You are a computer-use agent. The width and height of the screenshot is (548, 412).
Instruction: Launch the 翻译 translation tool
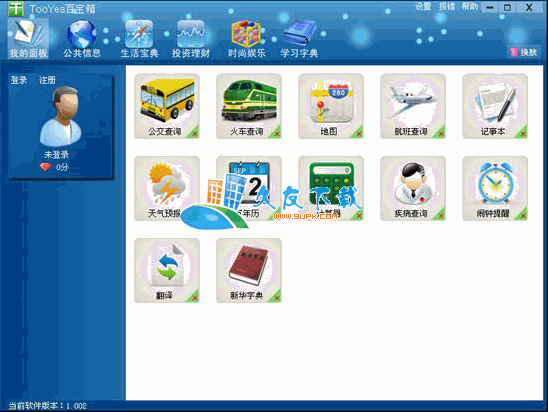167,270
